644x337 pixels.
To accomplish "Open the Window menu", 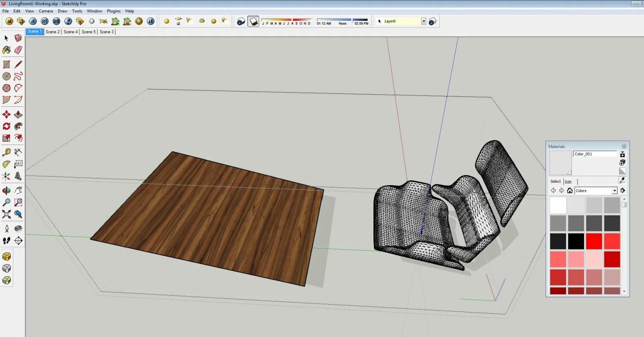I will click(x=94, y=11).
